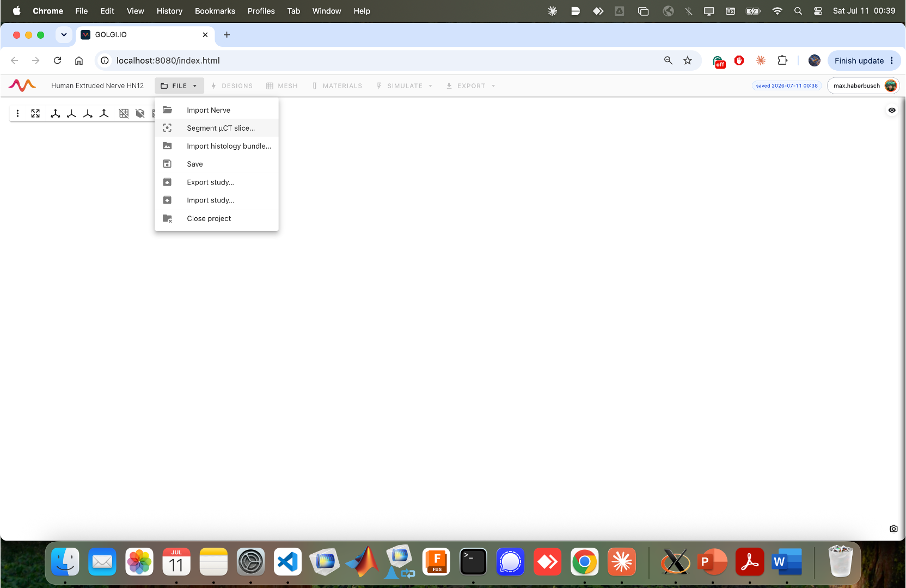906x588 pixels.
Task: Select the axis view icon with three arrowheads
Action: pos(55,113)
